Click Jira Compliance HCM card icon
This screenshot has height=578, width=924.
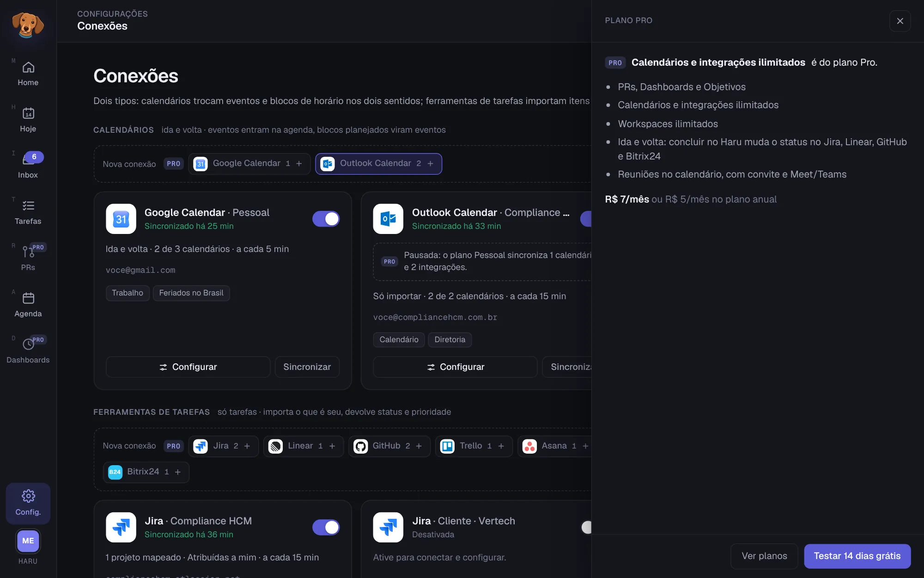click(121, 527)
